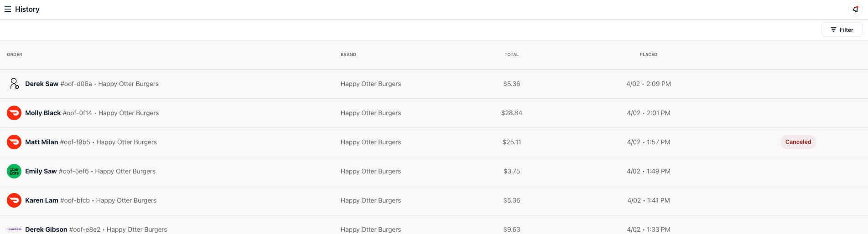The width and height of the screenshot is (868, 234).
Task: Open the hamburger menu next to History
Action: click(x=8, y=9)
